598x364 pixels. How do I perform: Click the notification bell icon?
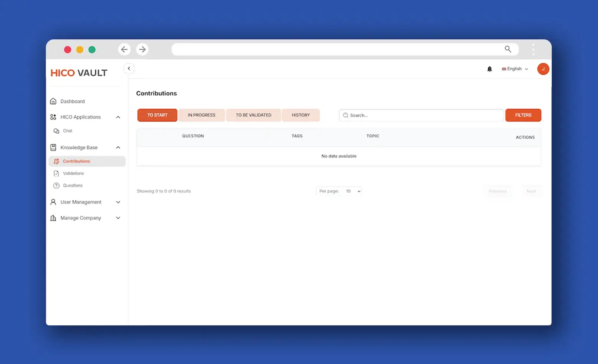489,69
